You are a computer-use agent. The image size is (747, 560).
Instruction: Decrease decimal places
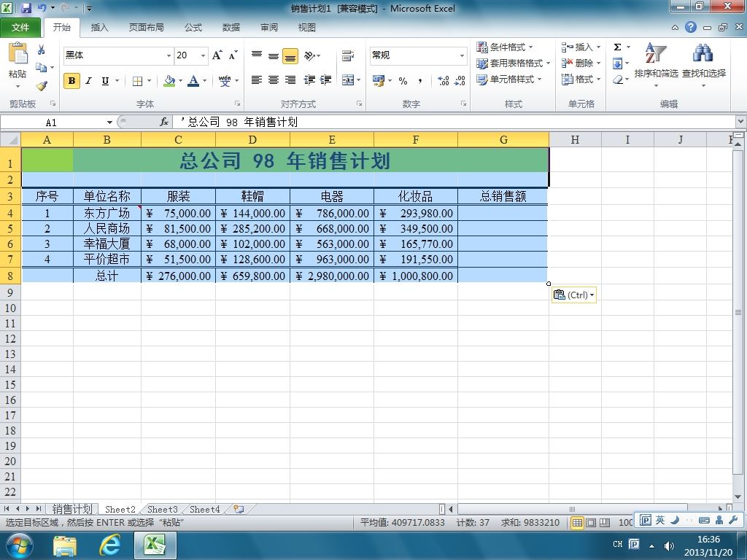[x=460, y=81]
